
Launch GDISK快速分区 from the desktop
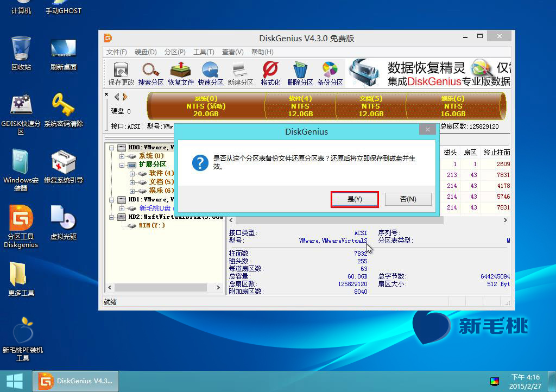[21, 114]
